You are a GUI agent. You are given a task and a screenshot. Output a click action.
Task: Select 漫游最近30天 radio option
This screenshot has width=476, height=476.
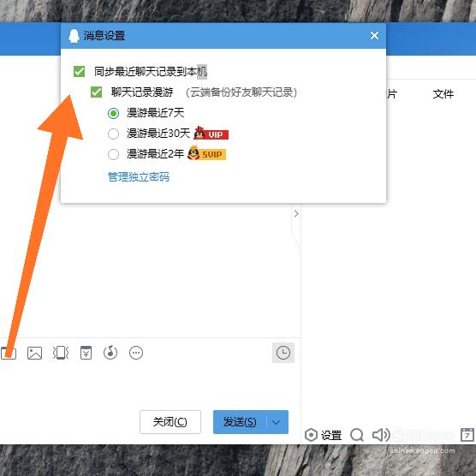pos(113,134)
